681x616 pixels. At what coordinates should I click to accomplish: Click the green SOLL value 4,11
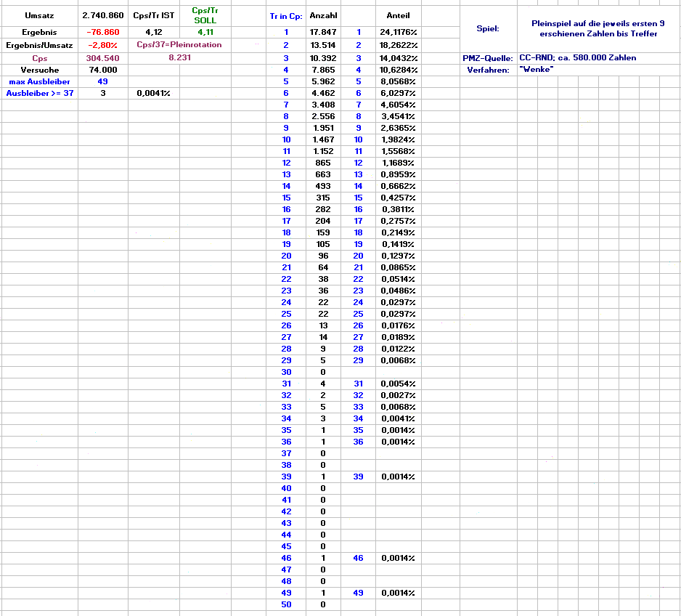[x=205, y=32]
